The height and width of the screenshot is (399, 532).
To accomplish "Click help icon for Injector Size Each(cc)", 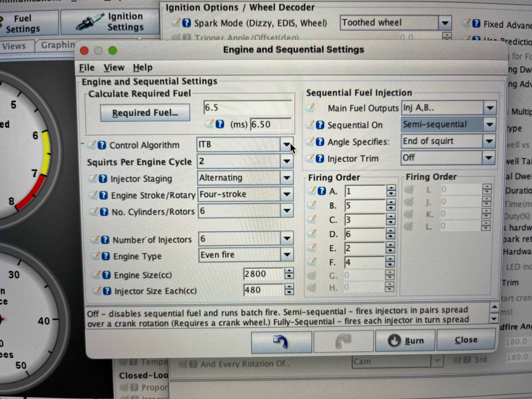I will pos(107,291).
